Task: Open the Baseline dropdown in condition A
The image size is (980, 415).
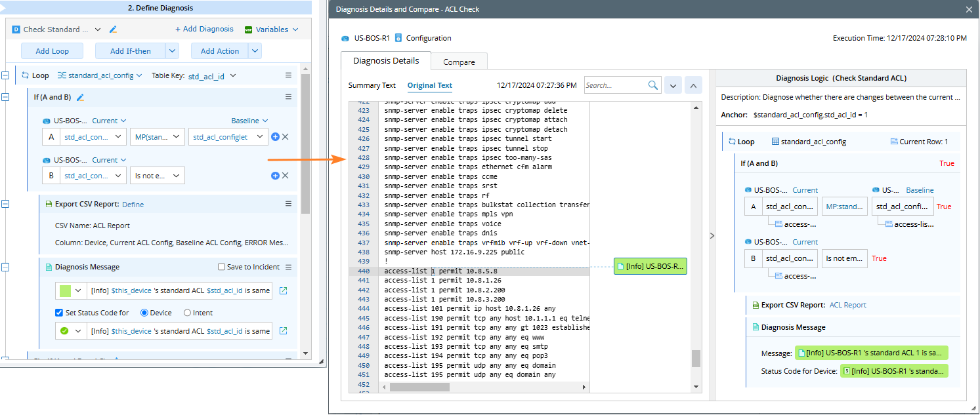Action: [x=249, y=121]
